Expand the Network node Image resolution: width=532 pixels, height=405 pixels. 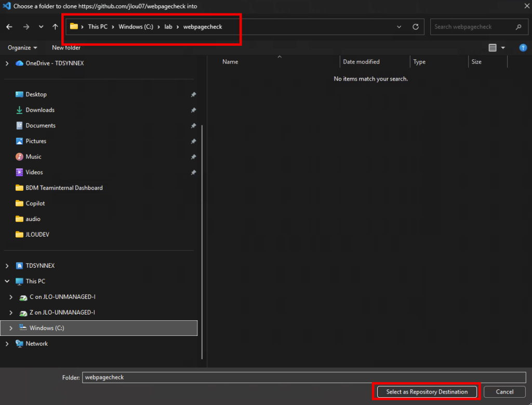point(7,344)
